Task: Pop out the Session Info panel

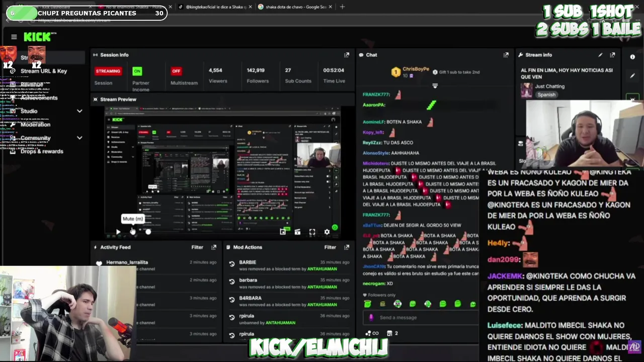Action: (347, 55)
